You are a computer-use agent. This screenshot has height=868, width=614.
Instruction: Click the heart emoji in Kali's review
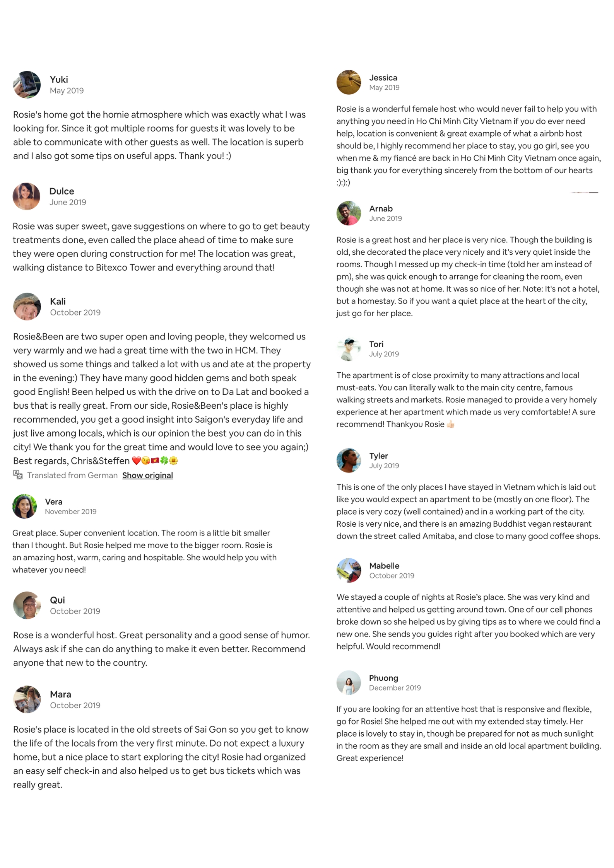pyautogui.click(x=136, y=461)
